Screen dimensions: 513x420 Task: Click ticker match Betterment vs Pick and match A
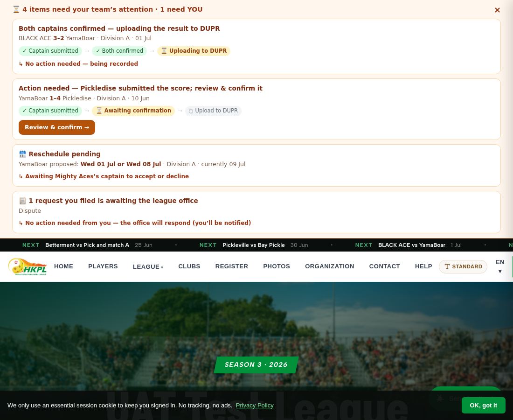[87, 245]
